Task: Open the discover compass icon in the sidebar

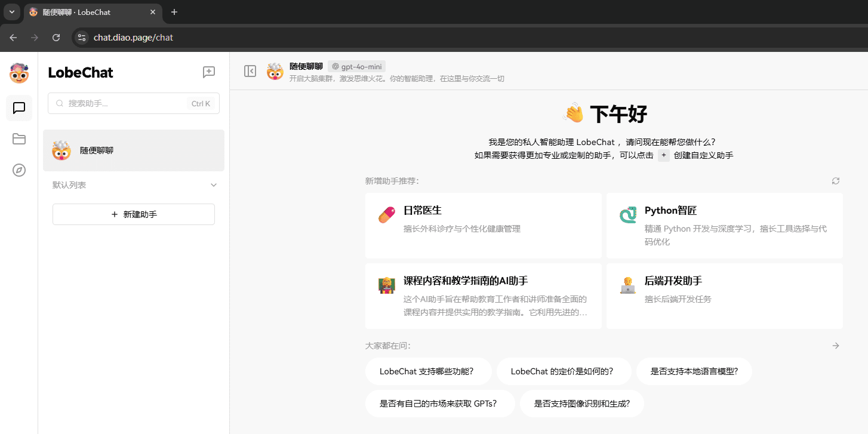Action: [x=19, y=170]
